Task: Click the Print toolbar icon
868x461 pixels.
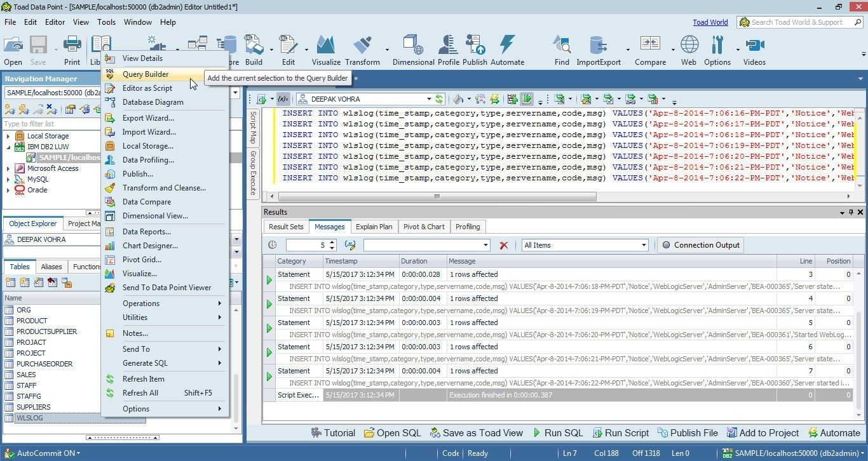Action: pos(72,51)
